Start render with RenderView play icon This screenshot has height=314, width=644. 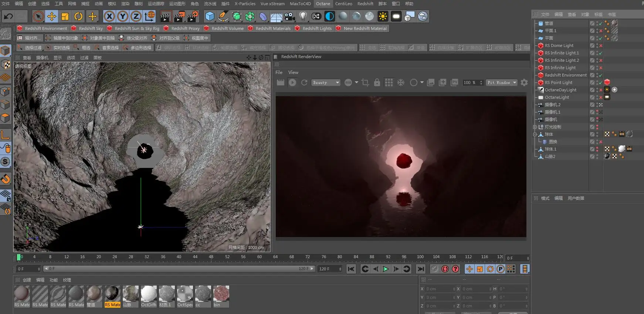(x=292, y=82)
